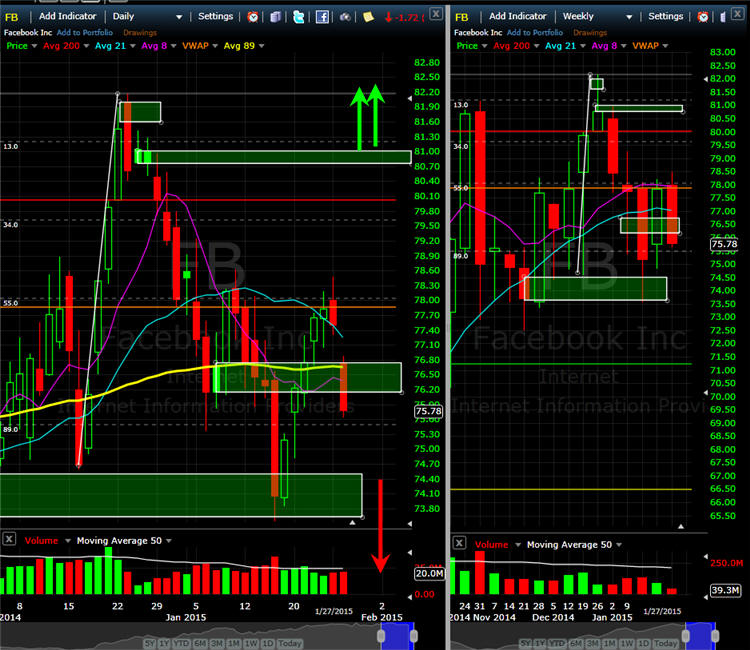
Task: Click the -1.72 price change indicator
Action: click(x=404, y=18)
